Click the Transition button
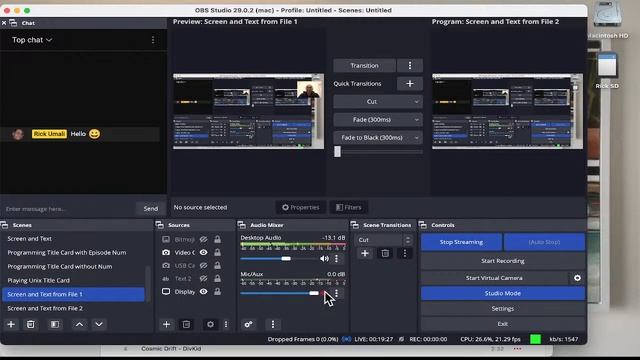This screenshot has height=360, width=640. (364, 66)
